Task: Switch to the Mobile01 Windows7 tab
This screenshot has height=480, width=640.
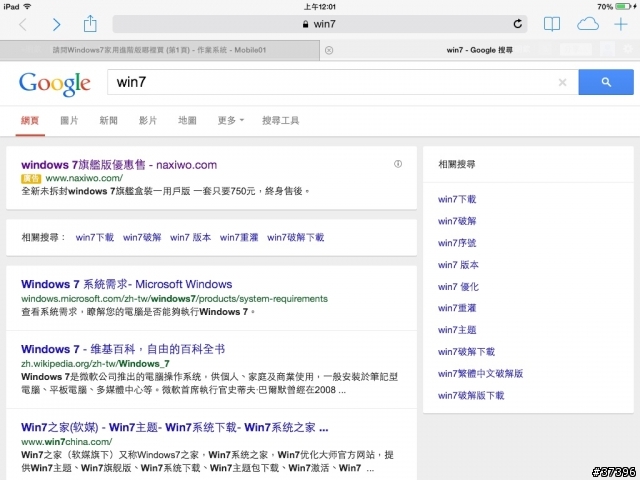Action: [x=160, y=50]
